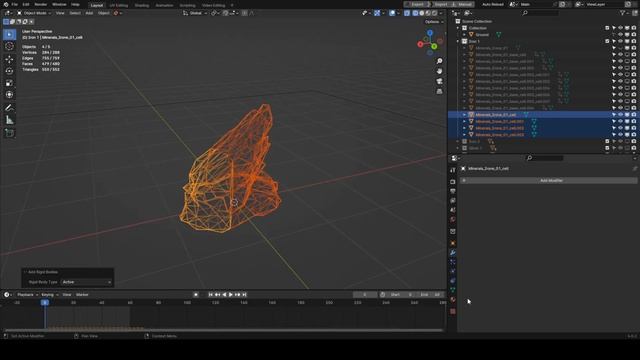
Task: Play the animation forward
Action: tap(231, 295)
